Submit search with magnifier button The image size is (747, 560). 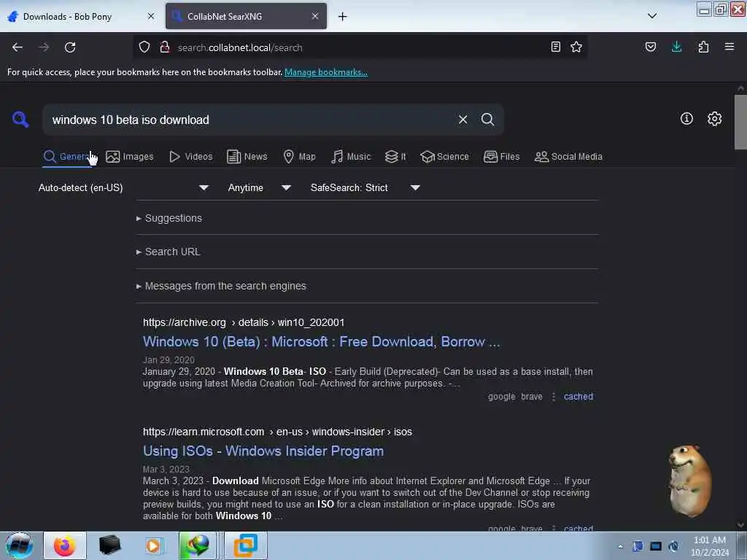tap(487, 120)
